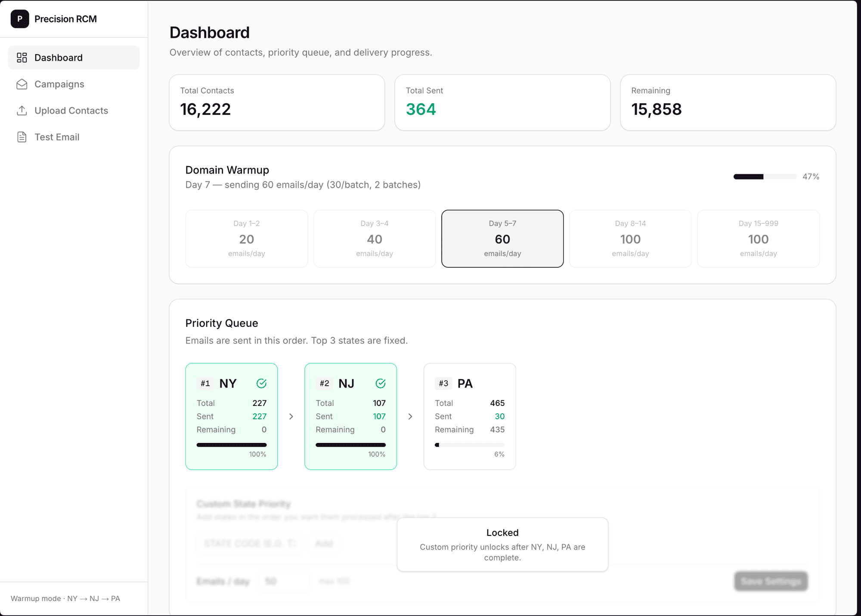Click the Upload Contacts arrow icon
861x616 pixels.
(22, 111)
